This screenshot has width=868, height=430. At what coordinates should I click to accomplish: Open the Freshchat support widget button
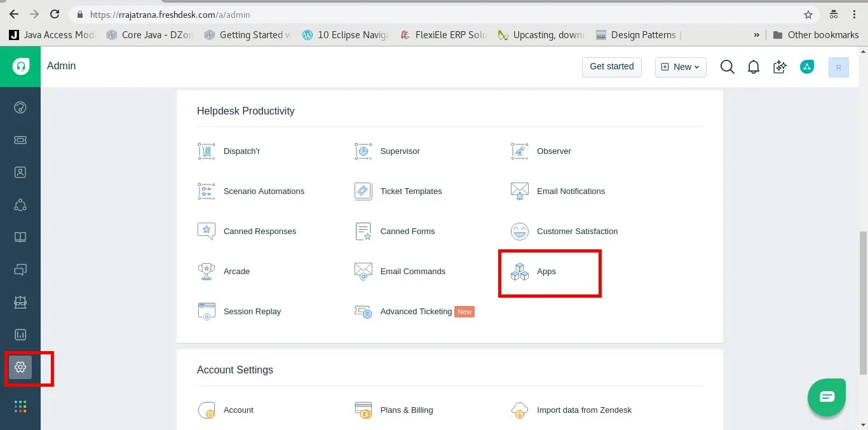pos(827,398)
